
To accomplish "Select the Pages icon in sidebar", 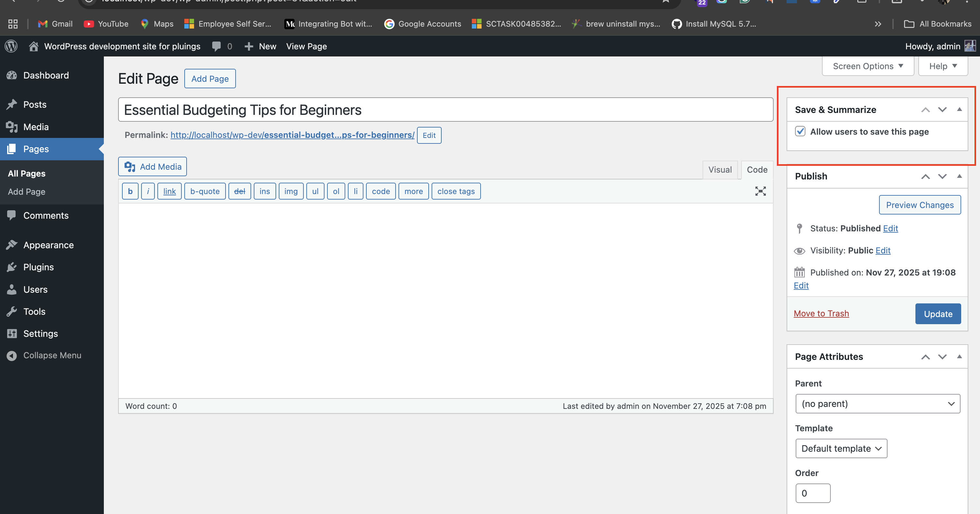I will point(12,149).
